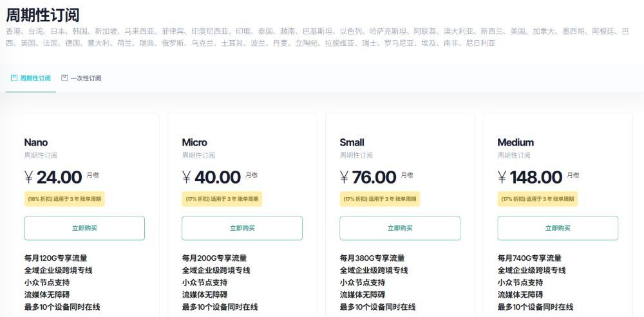Viewport: 644px width, 317px height.
Task: Select the 17% 折扣 badge under Micro
Action: tap(222, 199)
